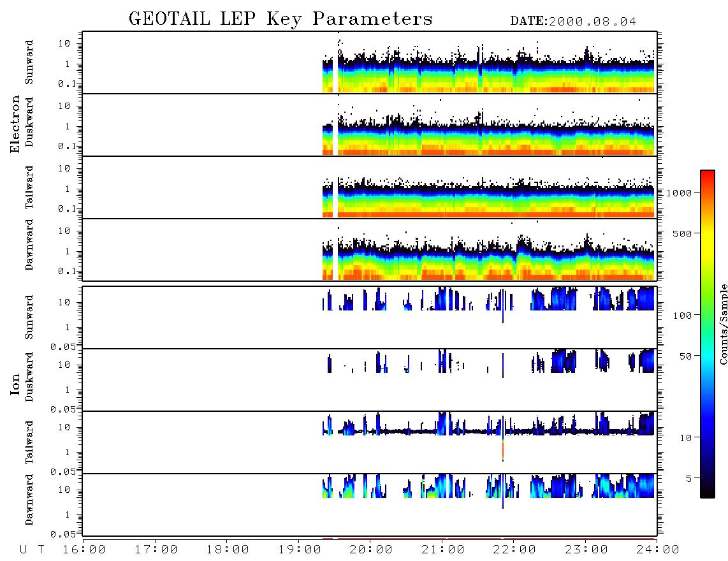
Task: Click the Ion Duskward axis label
Action: 29,377
